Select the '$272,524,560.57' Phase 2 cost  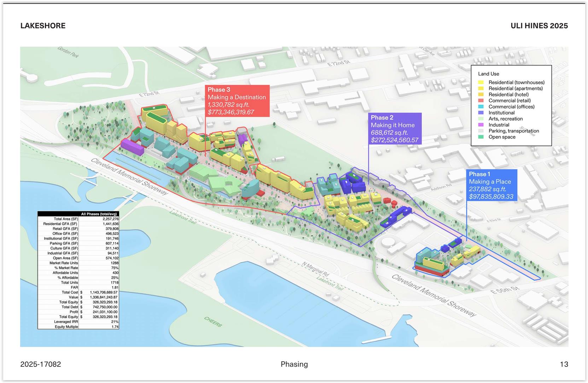[x=395, y=140]
